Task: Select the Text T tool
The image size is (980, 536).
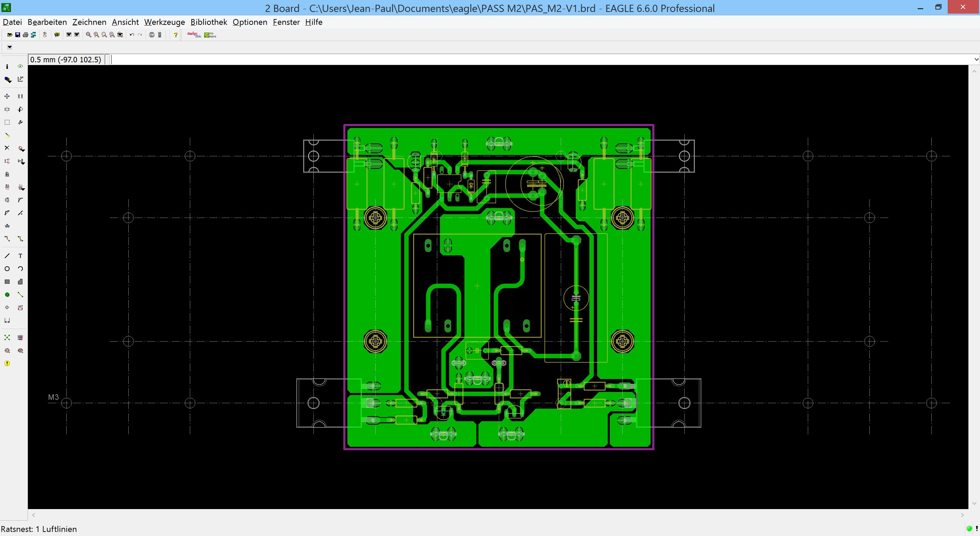Action: 20,256
